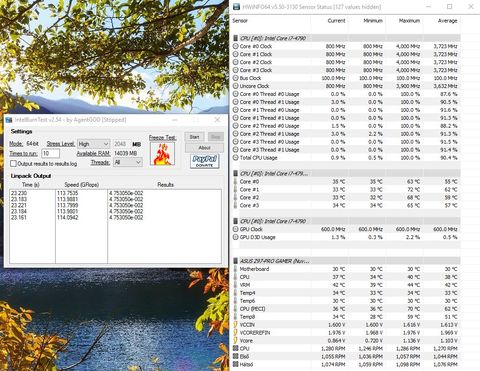The height and width of the screenshot is (371, 480).
Task: Click the VCCIN voltage lightning icon
Action: click(235, 325)
